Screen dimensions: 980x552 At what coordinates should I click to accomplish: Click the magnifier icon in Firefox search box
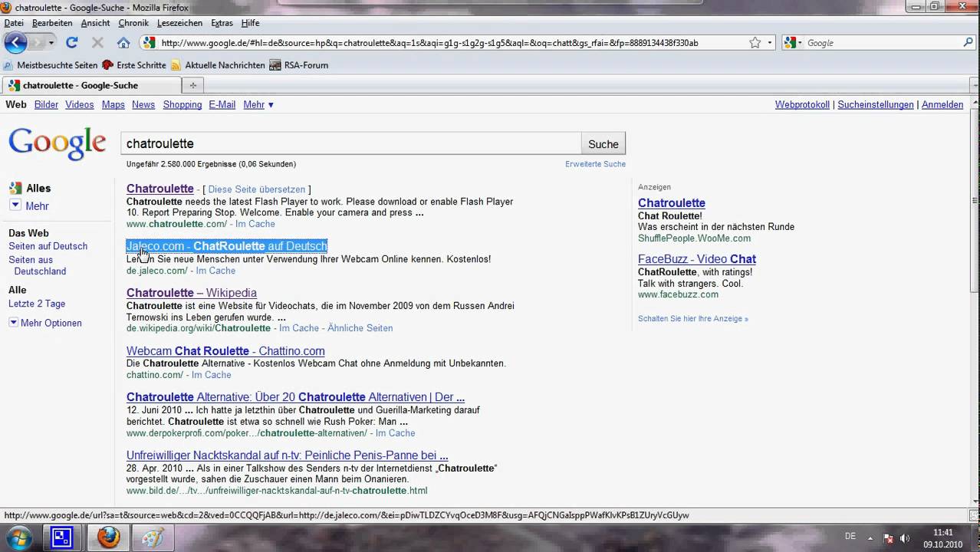966,43
